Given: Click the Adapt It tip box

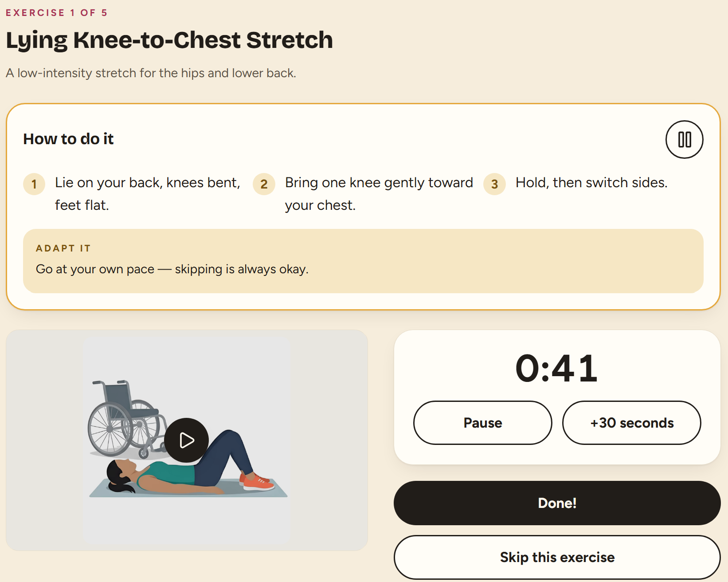Looking at the screenshot, I should pyautogui.click(x=363, y=261).
